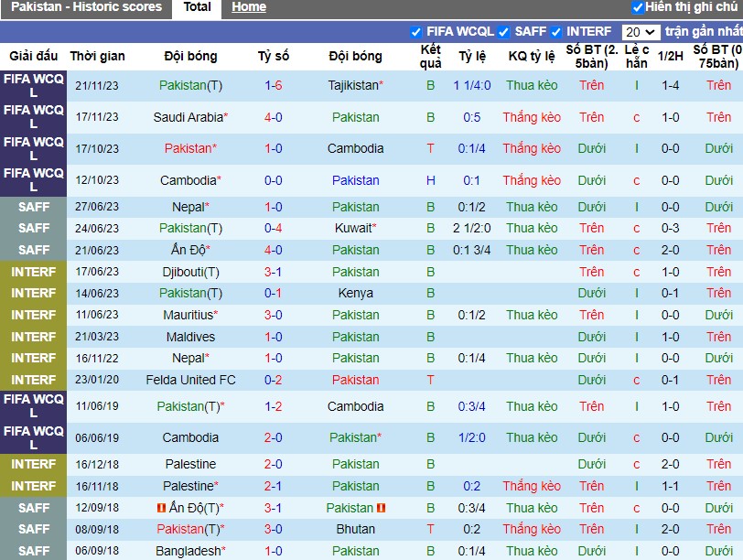743x560 pixels.
Task: Click the date 23/01/20
Action: 97,380
